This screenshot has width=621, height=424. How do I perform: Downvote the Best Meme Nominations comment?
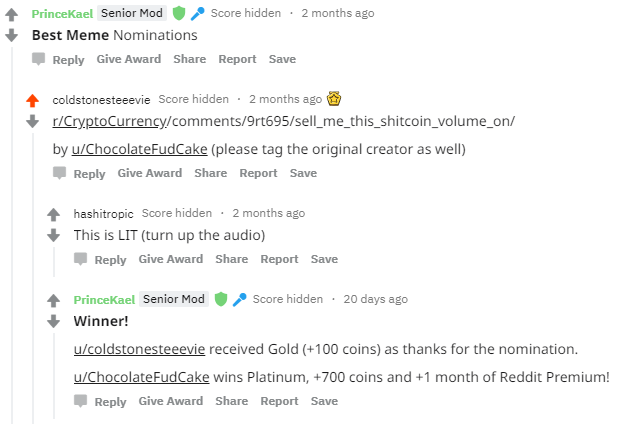pyautogui.click(x=11, y=35)
